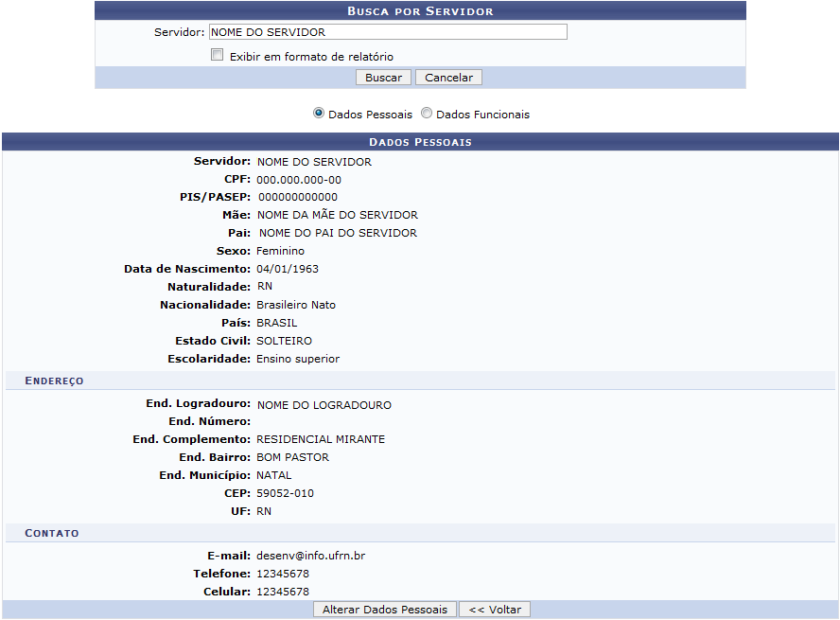Click the NOME DO LOGRADOURO address value
The height and width of the screenshot is (620, 840).
click(x=324, y=405)
